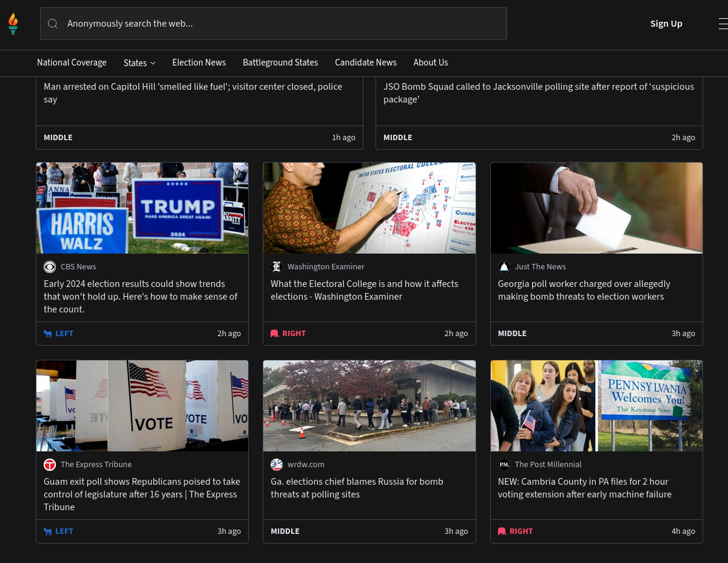728x563 pixels.
Task: Click The Post Millennial logo icon
Action: point(504,465)
